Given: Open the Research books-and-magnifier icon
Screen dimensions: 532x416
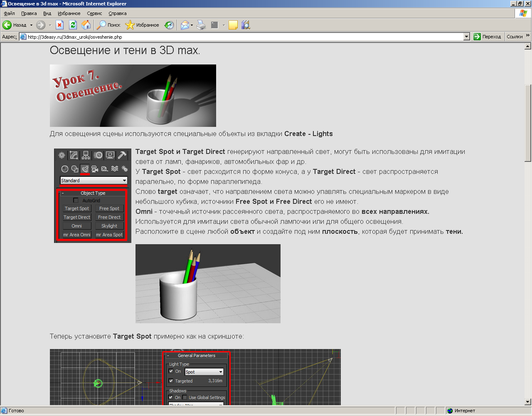Looking at the screenshot, I should 246,25.
